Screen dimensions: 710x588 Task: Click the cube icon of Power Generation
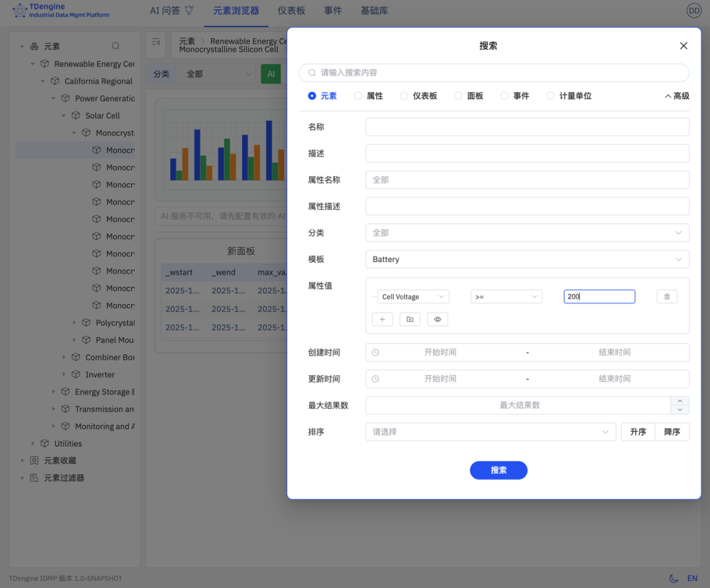[x=65, y=98]
